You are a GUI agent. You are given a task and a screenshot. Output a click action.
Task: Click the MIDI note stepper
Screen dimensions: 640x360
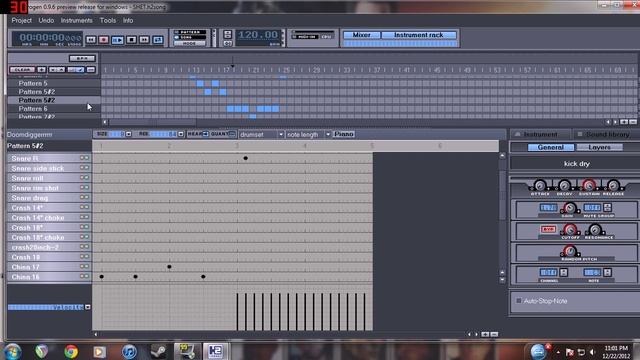607,272
